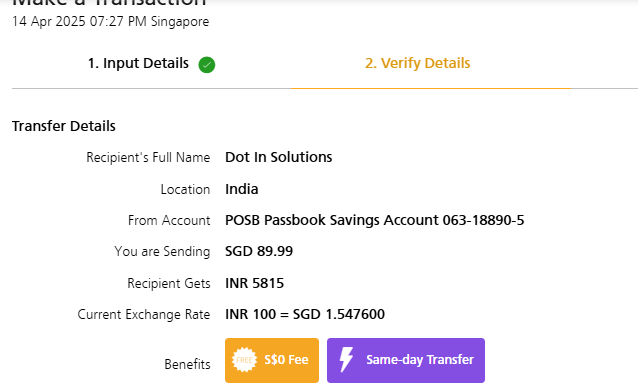The image size is (638, 392).
Task: Click the You are Sending label
Action: click(162, 252)
